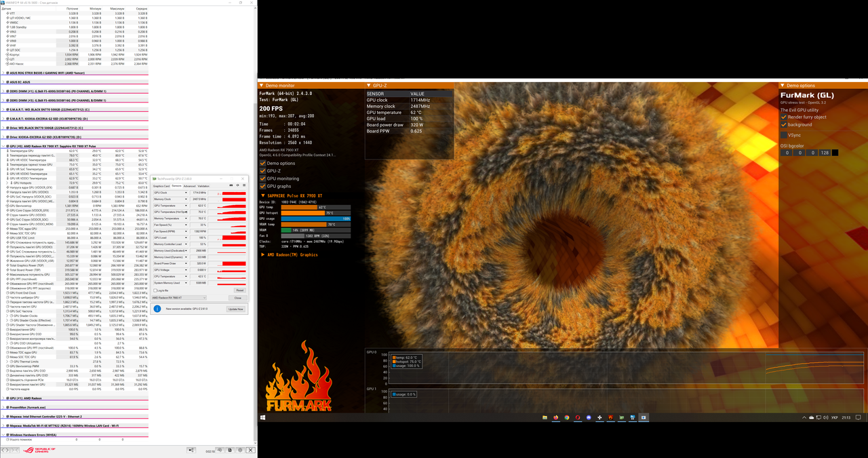Click network icon in system tray
The height and width of the screenshot is (458, 868).
tap(818, 417)
